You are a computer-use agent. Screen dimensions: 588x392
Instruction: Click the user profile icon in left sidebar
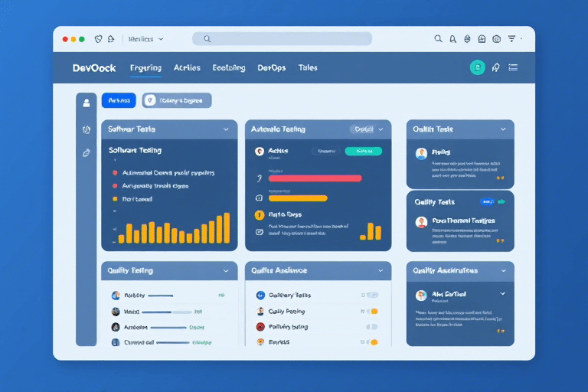point(87,101)
